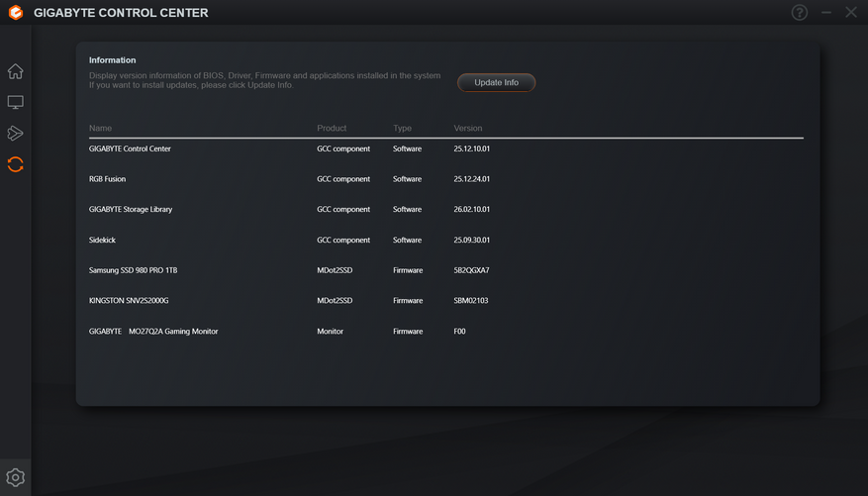Click the Type column header
Screen dimensions: 868x496
(x=402, y=129)
